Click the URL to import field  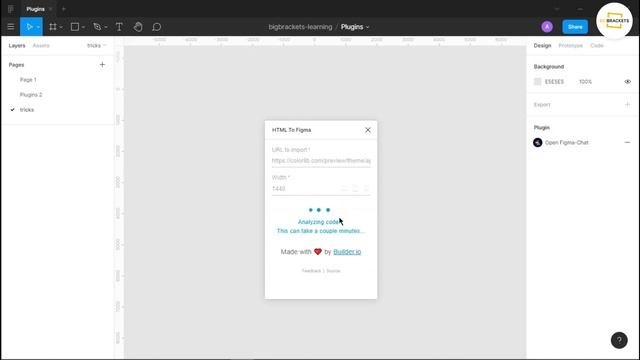[321, 161]
